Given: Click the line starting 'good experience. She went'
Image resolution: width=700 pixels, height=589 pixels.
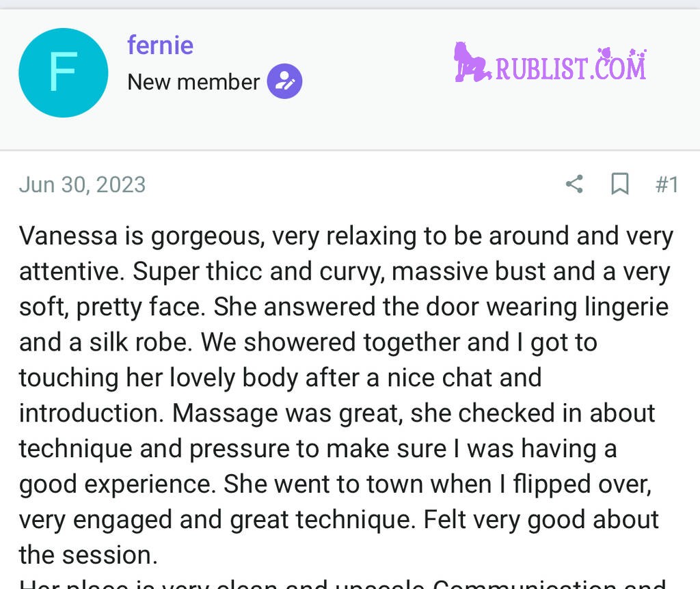Looking at the screenshot, I should pos(335,484).
